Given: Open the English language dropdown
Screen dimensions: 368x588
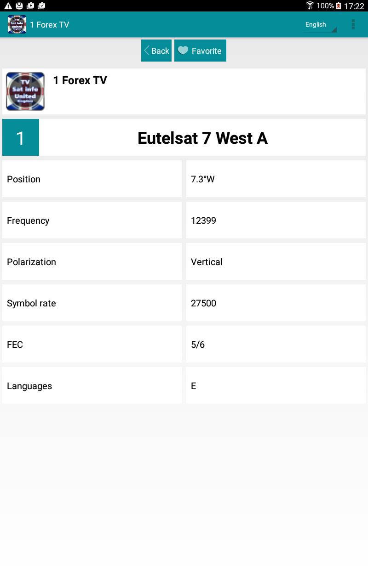Looking at the screenshot, I should [320, 25].
